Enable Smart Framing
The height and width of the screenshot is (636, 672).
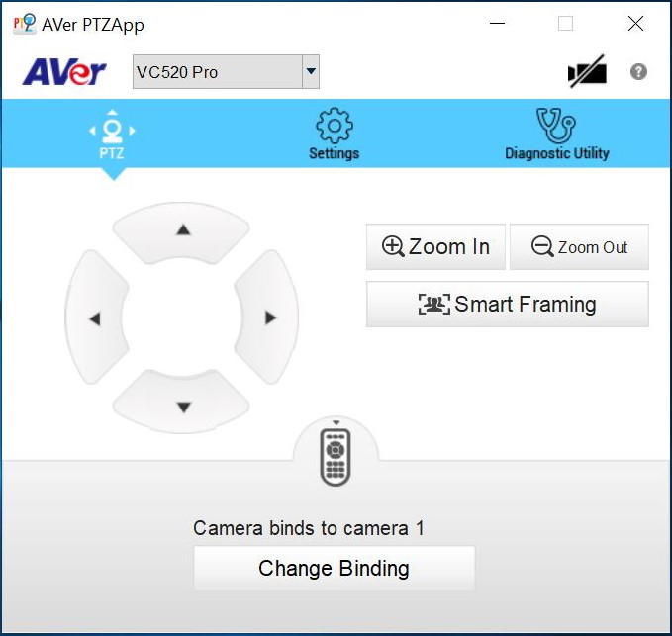pos(508,304)
